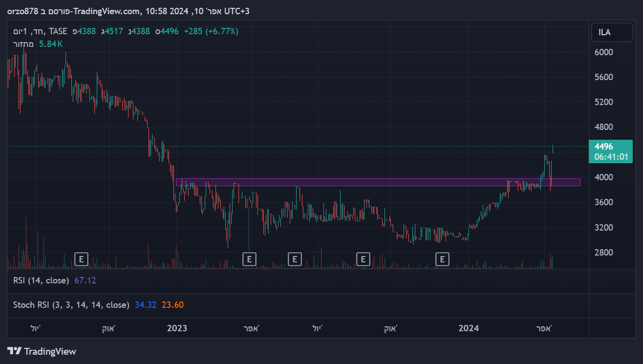Click the bar countdown 06:41:01
Image resolution: width=643 pixels, height=364 pixels.
click(611, 157)
